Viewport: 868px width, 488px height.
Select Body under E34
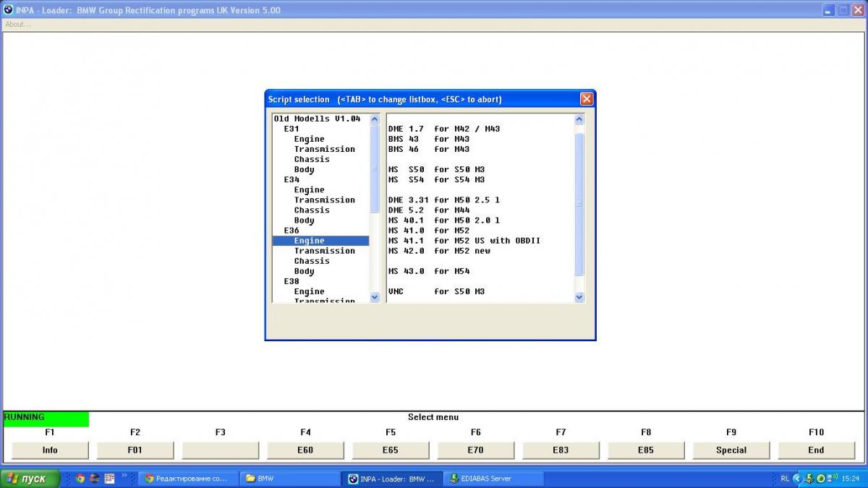click(305, 221)
